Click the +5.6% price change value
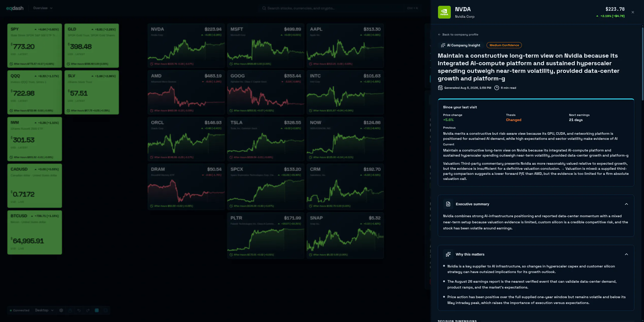This screenshot has width=644, height=322. click(x=448, y=120)
